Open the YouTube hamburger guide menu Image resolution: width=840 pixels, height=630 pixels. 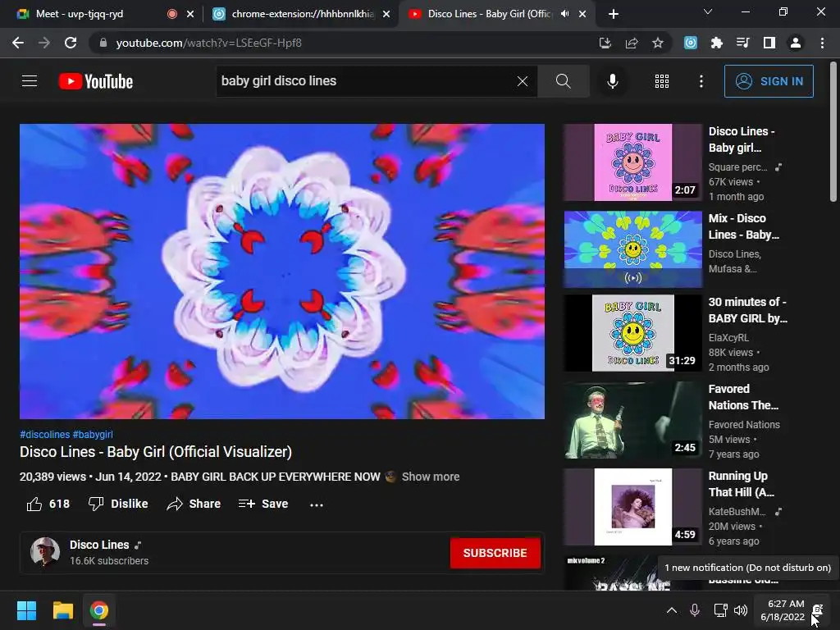pos(30,81)
